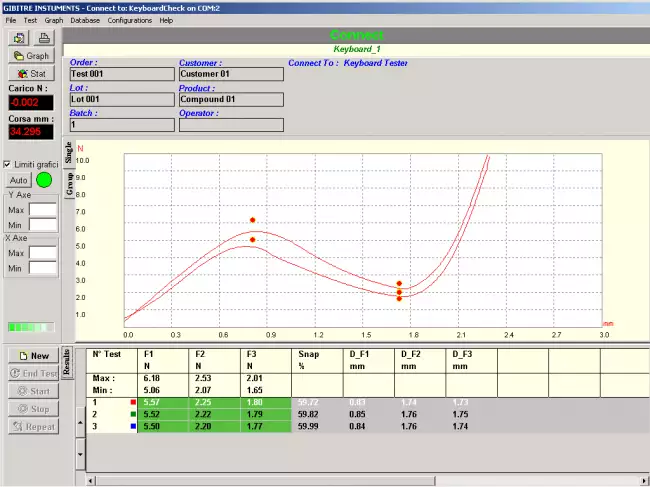The height and width of the screenshot is (487, 650).
Task: Open the Help menu
Action: pyautogui.click(x=166, y=20)
